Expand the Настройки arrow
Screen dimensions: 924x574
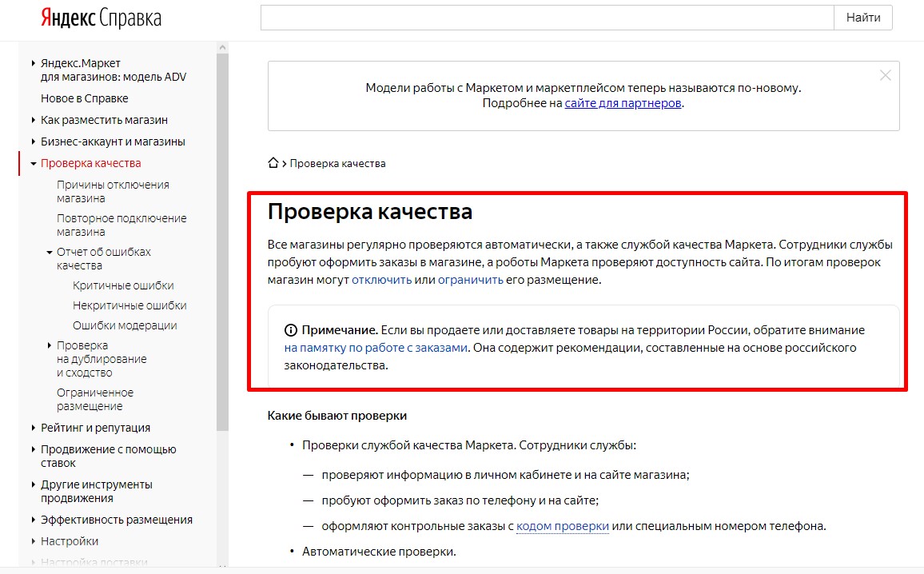pyautogui.click(x=33, y=541)
